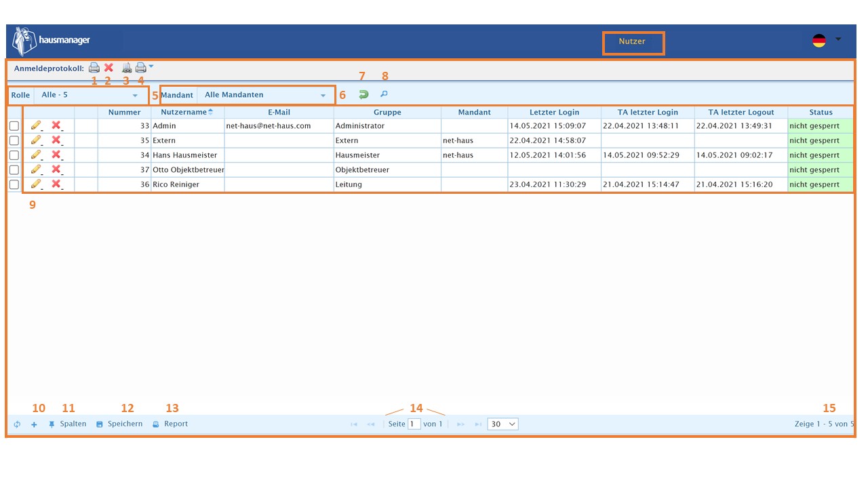Screen dimensions: 868x488
Task: Check the checkbox for Extern row
Action: click(14, 141)
